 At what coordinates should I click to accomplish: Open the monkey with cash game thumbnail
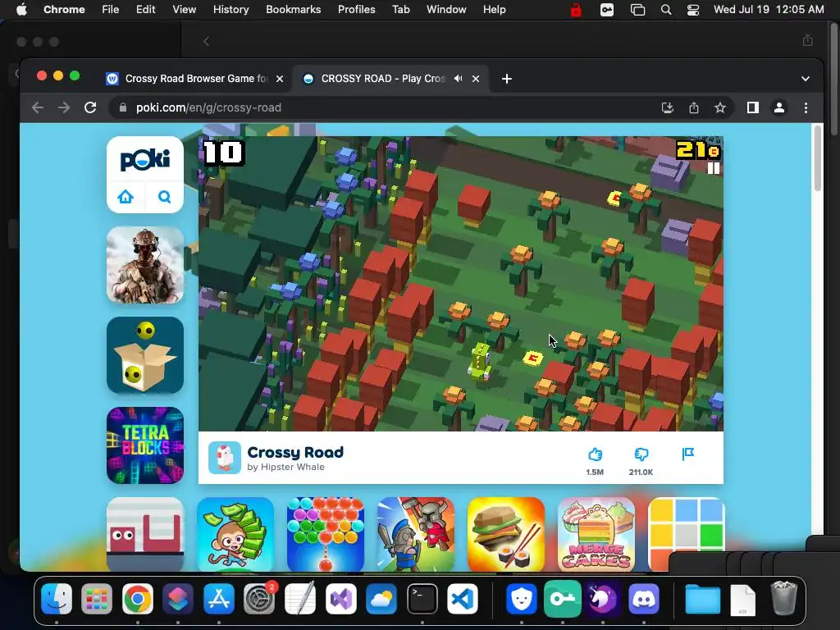[x=235, y=534]
